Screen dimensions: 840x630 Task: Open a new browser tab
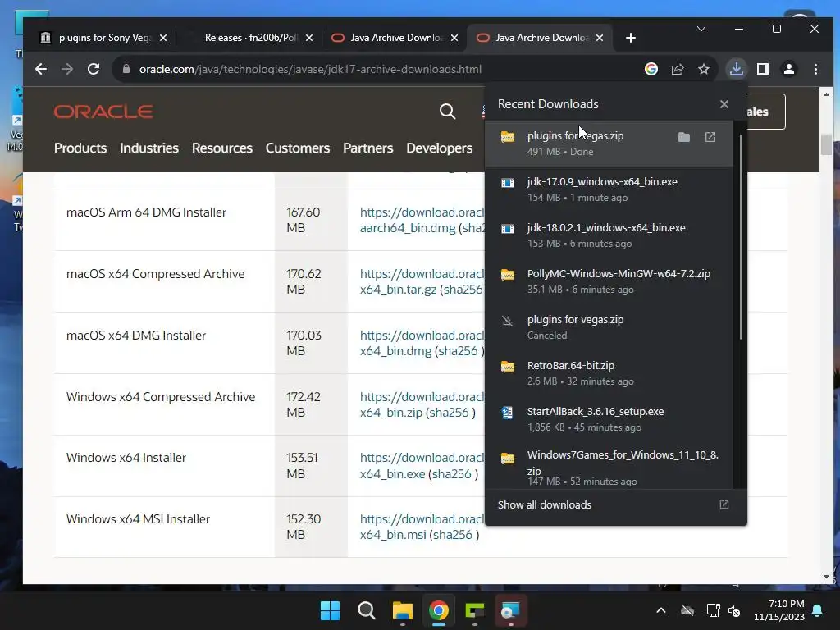[x=631, y=38]
